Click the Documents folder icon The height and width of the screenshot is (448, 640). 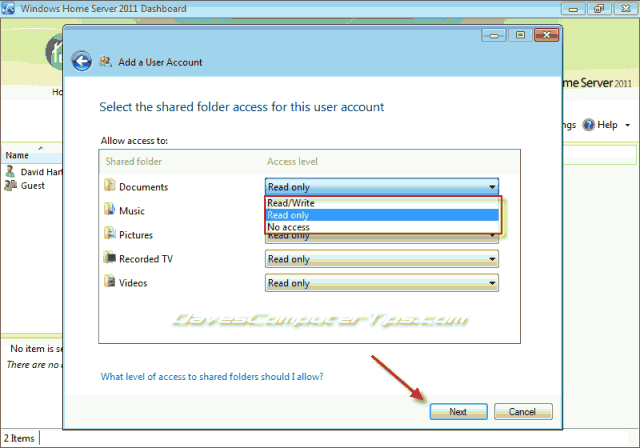pos(109,185)
